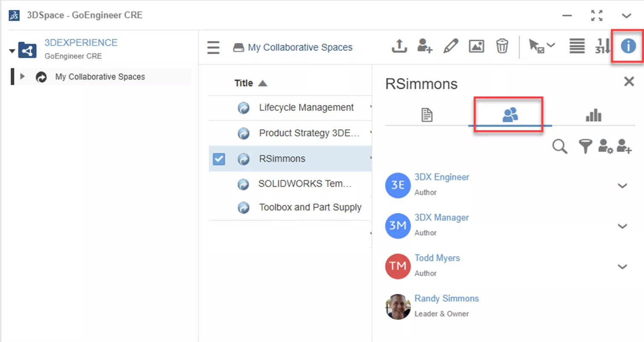This screenshot has width=644, height=342.
Task: Click the 3E avatar circle
Action: coord(398,185)
